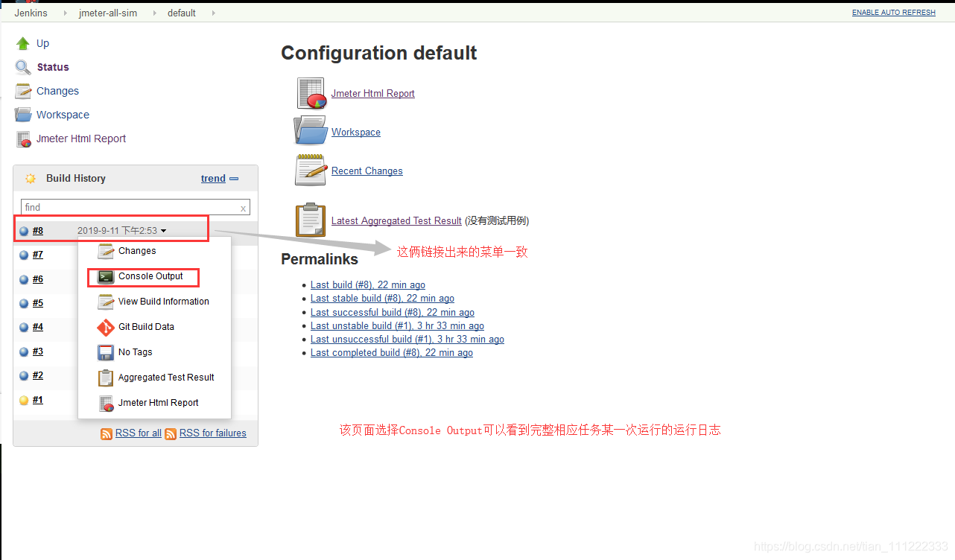Screen dimensions: 955x560
Task: Expand the Jenkins breadcrumb arrow
Action: tap(66, 13)
